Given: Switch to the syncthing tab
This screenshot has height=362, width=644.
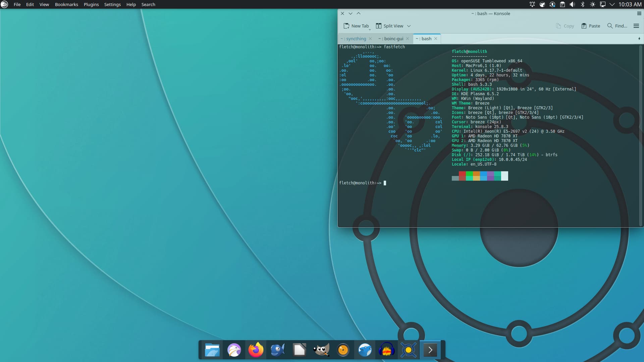Looking at the screenshot, I should pyautogui.click(x=354, y=39).
